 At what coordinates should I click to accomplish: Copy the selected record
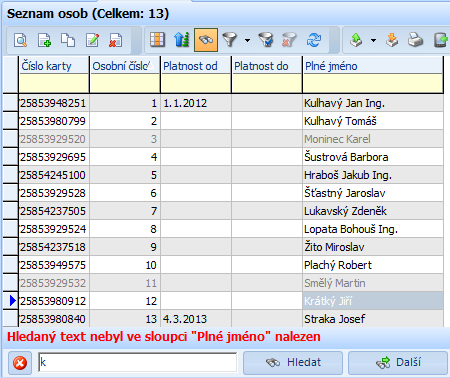pyautogui.click(x=68, y=40)
